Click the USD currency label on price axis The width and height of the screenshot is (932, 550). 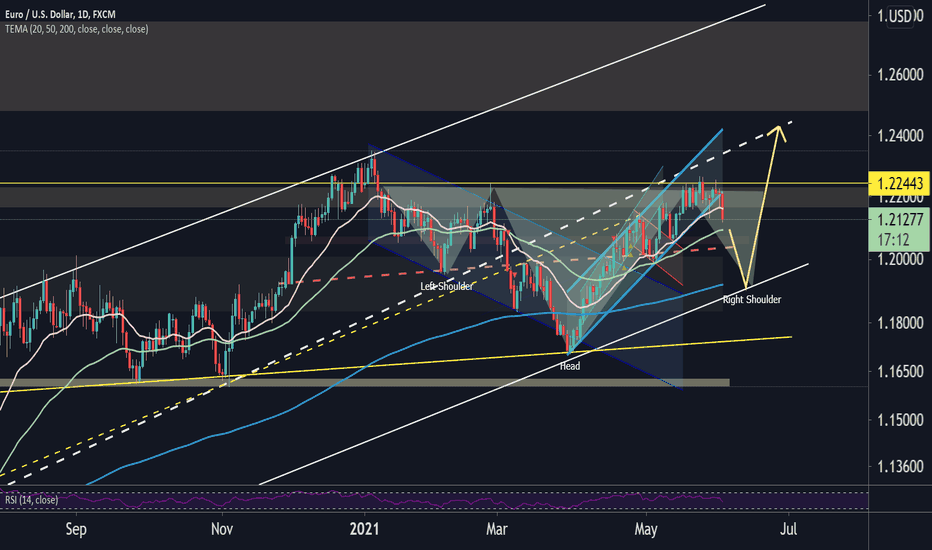click(900, 16)
